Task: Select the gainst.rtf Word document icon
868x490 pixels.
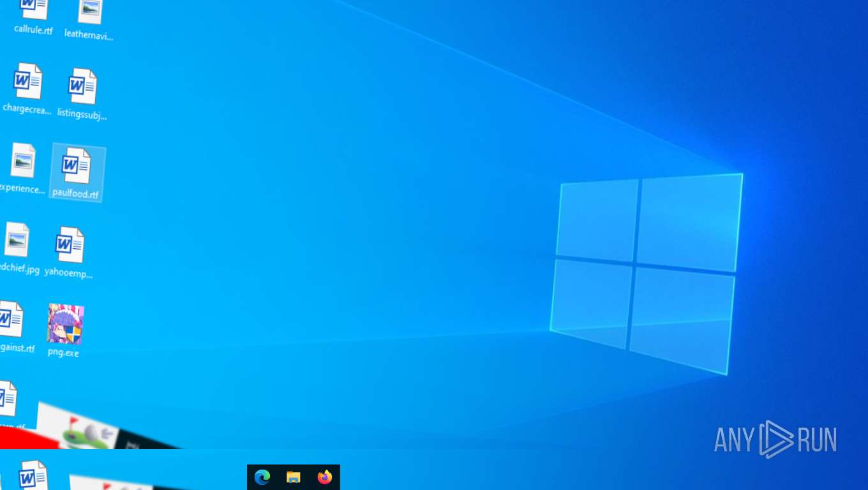Action: pos(11,319)
